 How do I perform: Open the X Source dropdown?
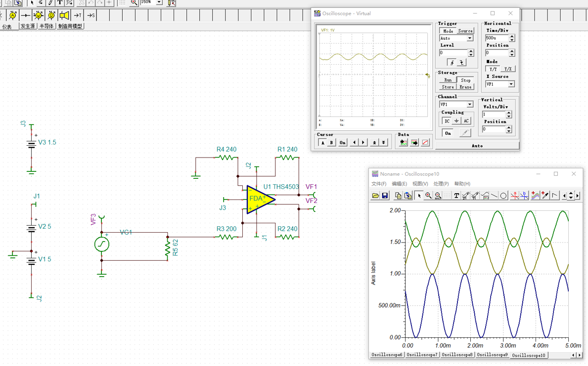(x=511, y=84)
